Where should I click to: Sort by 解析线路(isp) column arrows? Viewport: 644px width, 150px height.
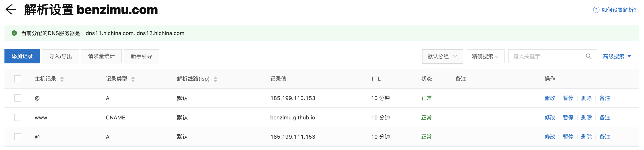point(215,79)
